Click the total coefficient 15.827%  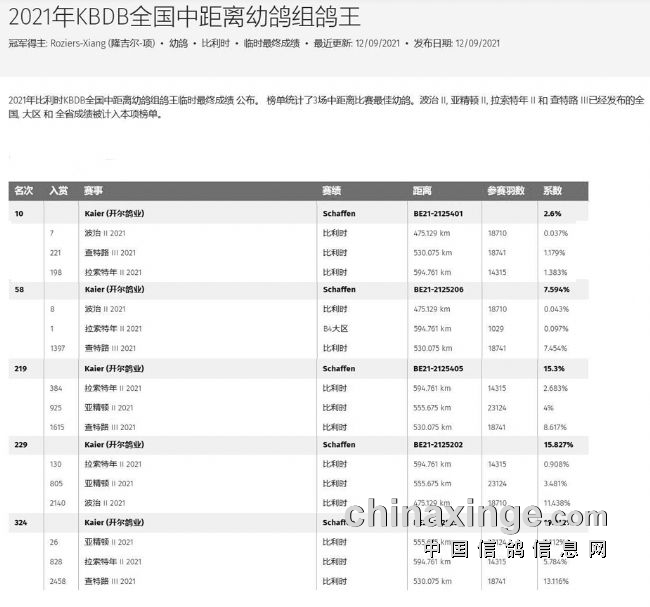tap(558, 444)
